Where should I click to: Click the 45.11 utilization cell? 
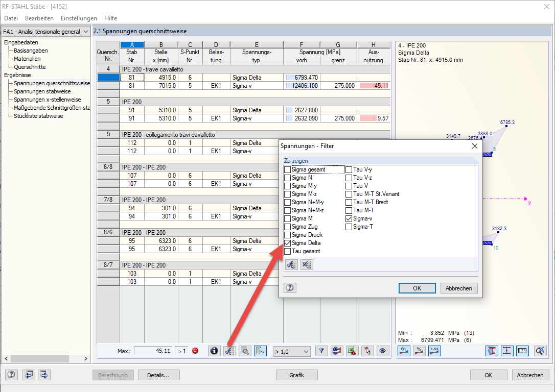[x=374, y=86]
